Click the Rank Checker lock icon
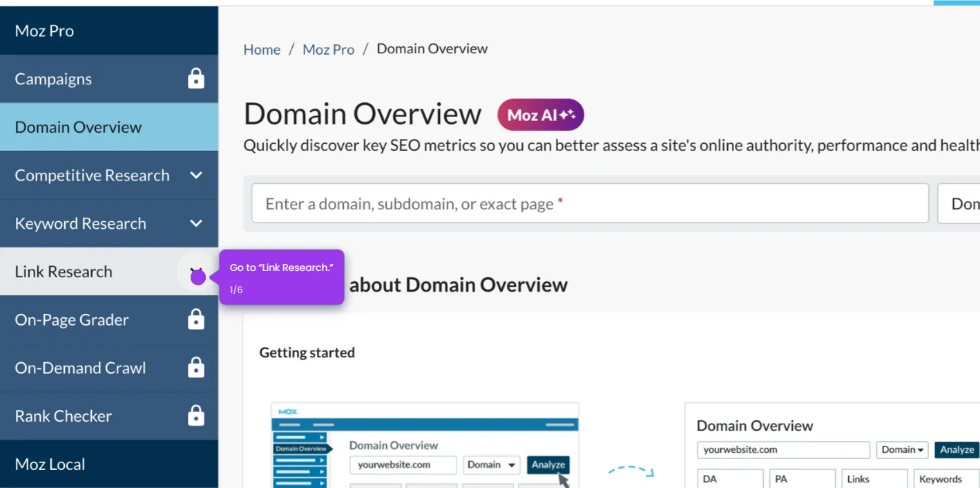980x488 pixels. click(x=196, y=415)
